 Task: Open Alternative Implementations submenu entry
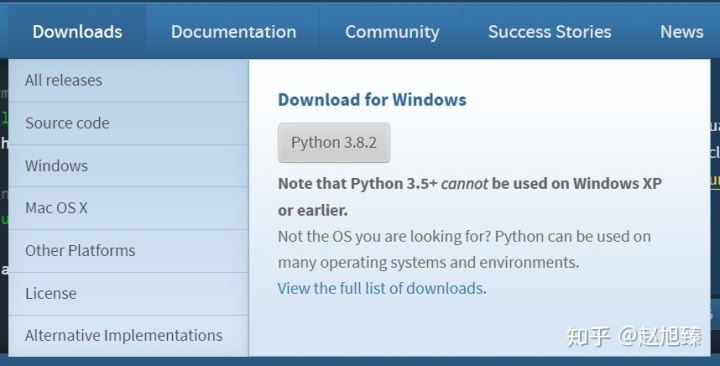(x=129, y=336)
